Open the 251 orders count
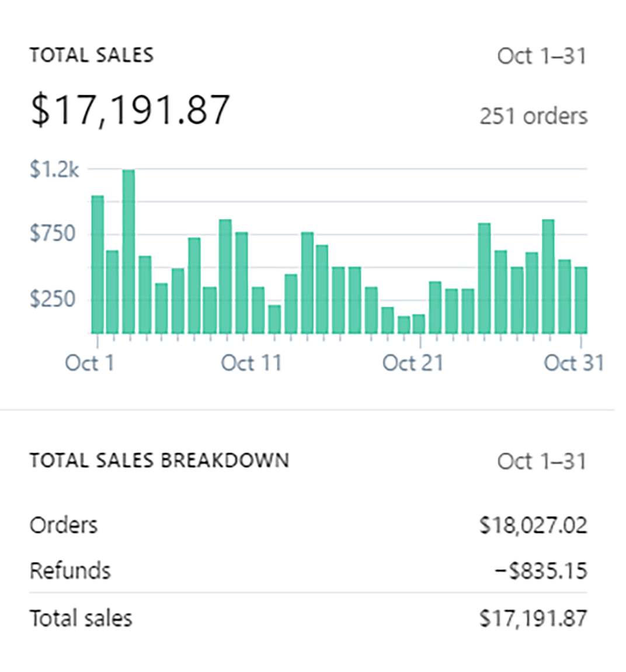Image resolution: width=626 pixels, height=672 pixels. (533, 116)
